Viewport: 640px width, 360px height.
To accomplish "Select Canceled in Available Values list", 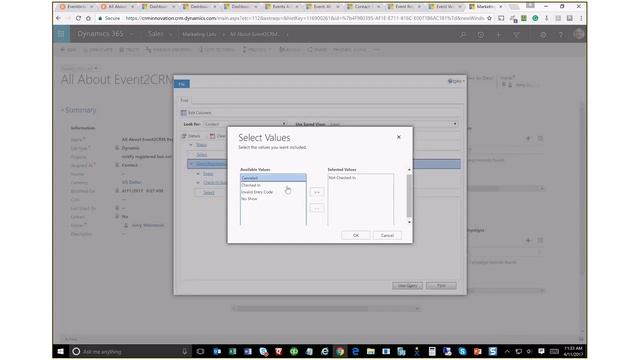I will pyautogui.click(x=273, y=178).
